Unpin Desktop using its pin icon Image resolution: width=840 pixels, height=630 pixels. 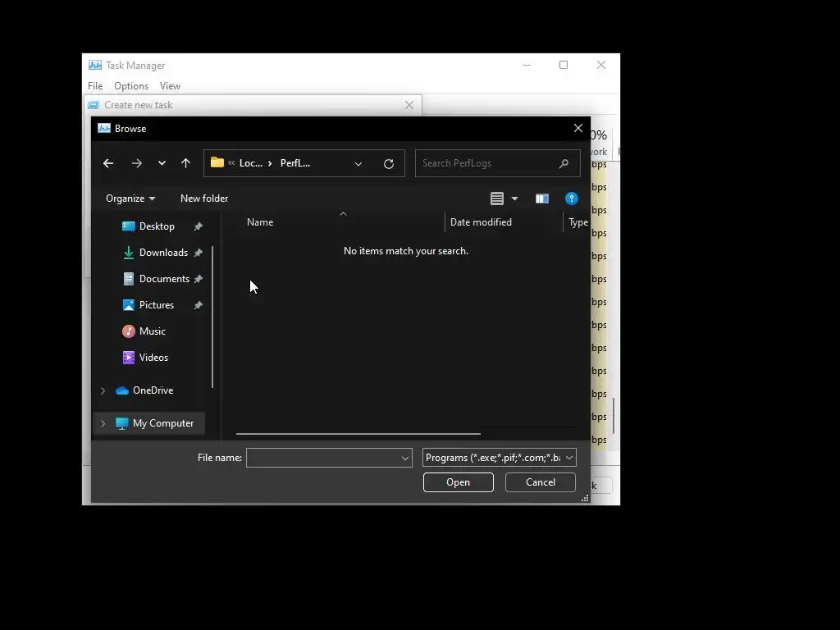199,226
